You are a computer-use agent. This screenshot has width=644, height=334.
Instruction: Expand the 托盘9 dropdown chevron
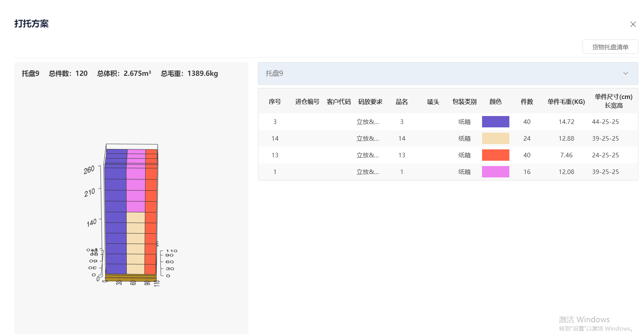[x=625, y=74]
